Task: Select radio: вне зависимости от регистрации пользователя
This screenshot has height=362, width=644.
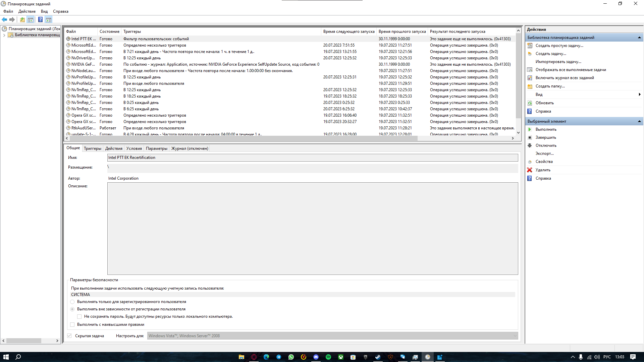Action: click(x=72, y=309)
